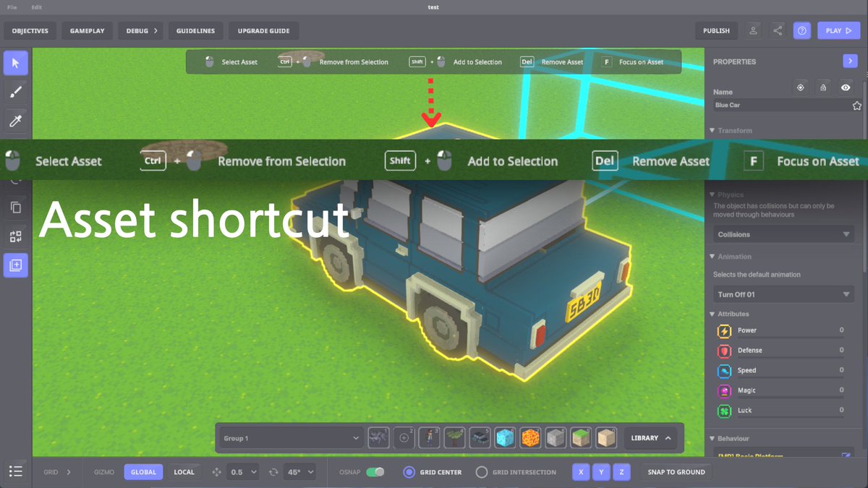Screen dimensions: 868x488
Task: Open the help question mark icon
Action: (801, 30)
